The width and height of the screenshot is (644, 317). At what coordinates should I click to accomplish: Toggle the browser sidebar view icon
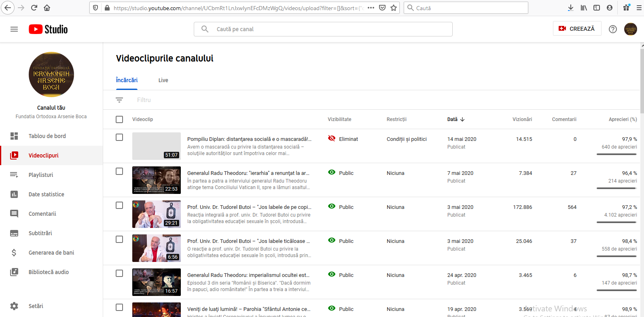(x=597, y=8)
